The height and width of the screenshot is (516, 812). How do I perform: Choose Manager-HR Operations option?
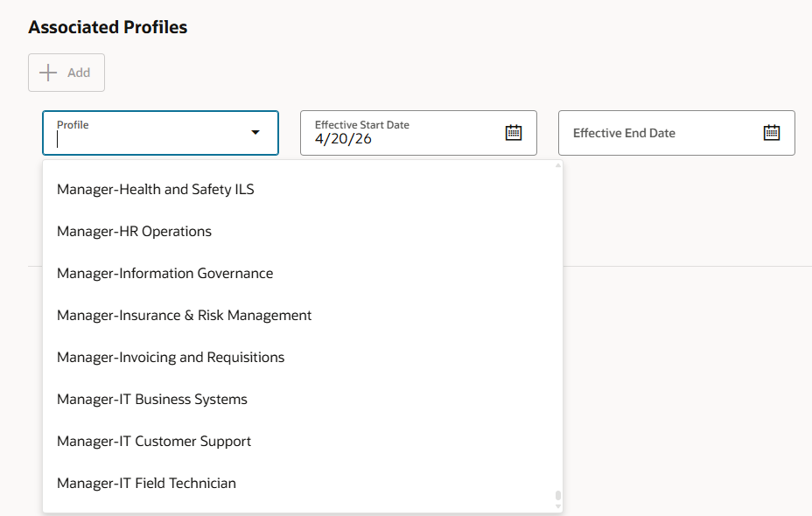coord(303,232)
